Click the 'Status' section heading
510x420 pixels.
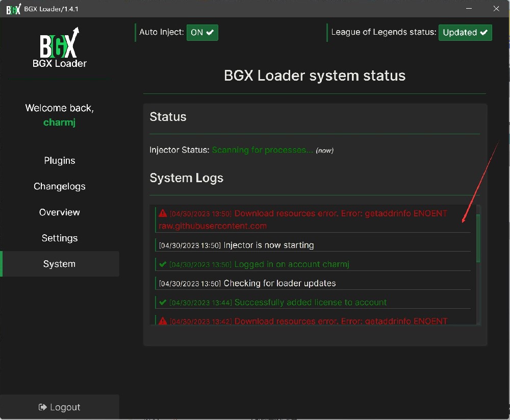168,116
